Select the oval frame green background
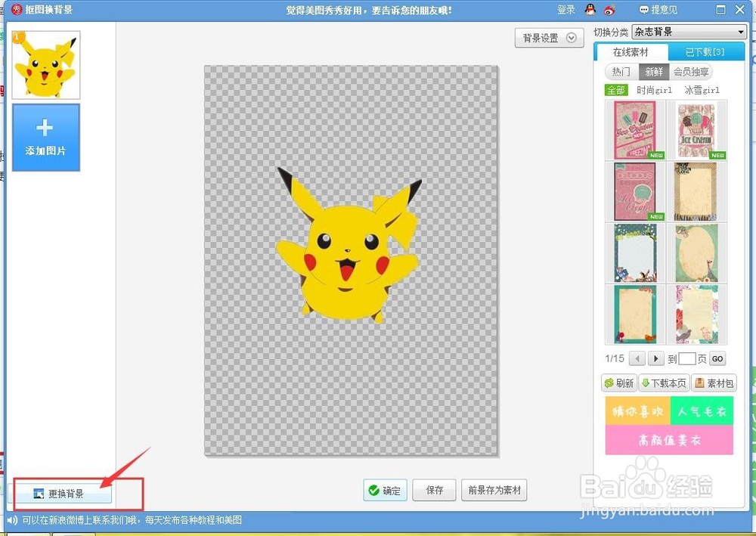Image resolution: width=756 pixels, height=536 pixels. (697, 253)
